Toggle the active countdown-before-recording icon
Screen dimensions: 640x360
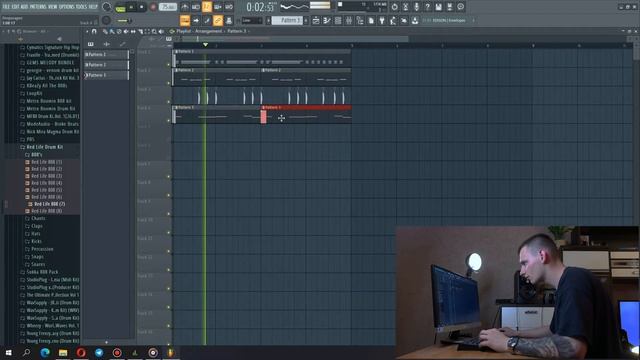207,7
